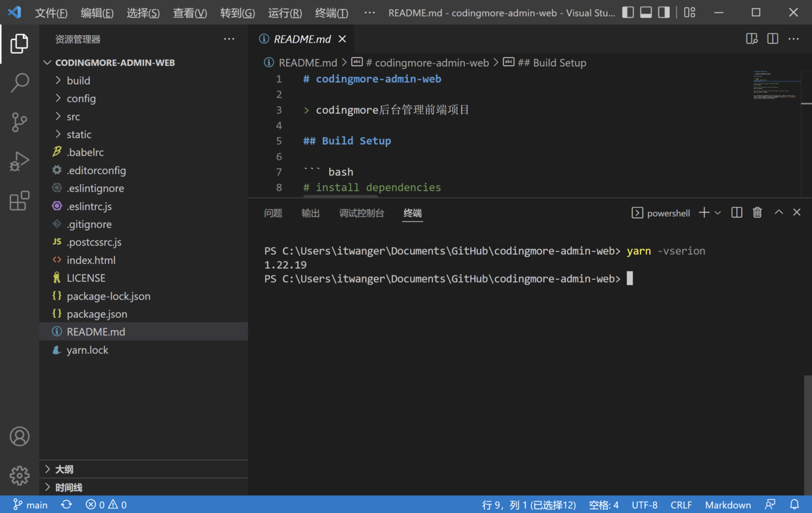This screenshot has height=513, width=812.
Task: Toggle the secondary sidebar layout button
Action: [664, 12]
